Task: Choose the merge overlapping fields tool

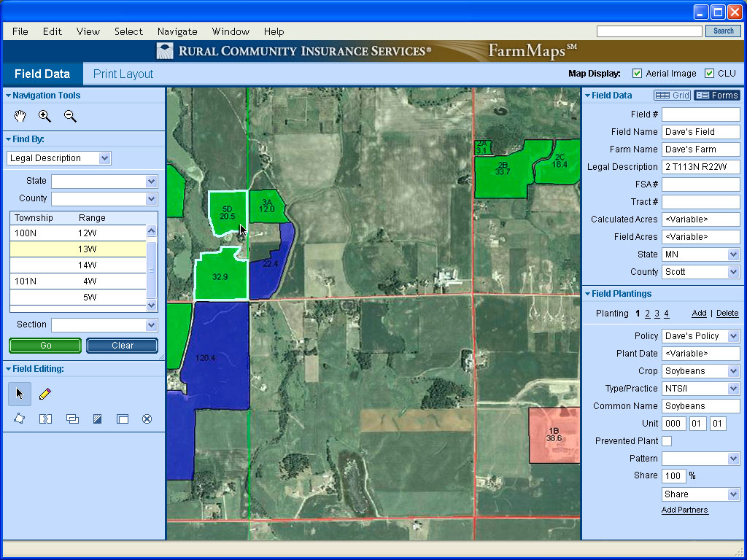Action: (72, 419)
